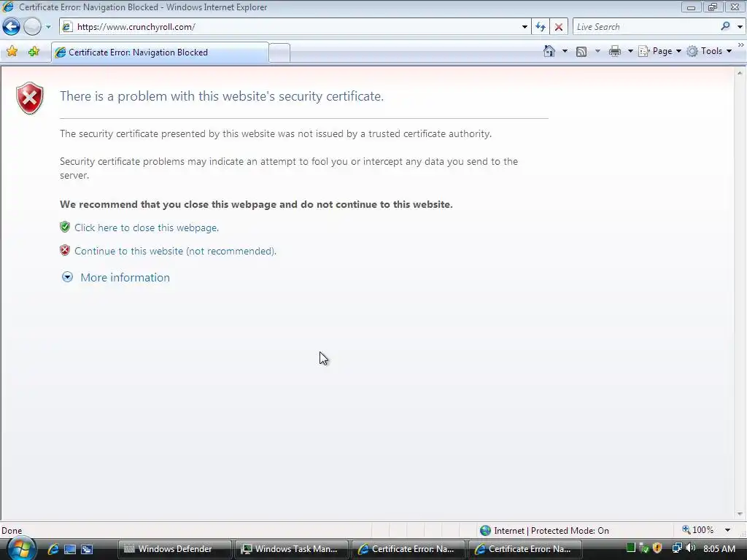Screen dimensions: 747x560
Task: Click 'Continue to this website (not recommended)' link
Action: click(x=175, y=251)
